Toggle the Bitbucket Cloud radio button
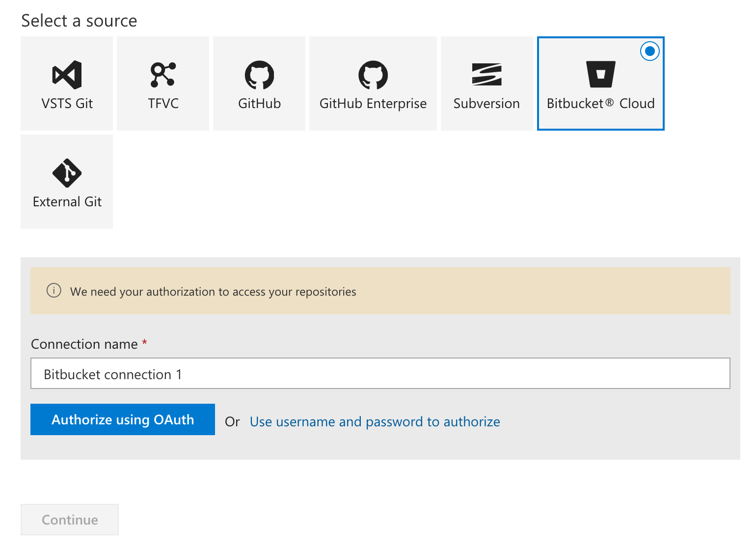 click(649, 51)
